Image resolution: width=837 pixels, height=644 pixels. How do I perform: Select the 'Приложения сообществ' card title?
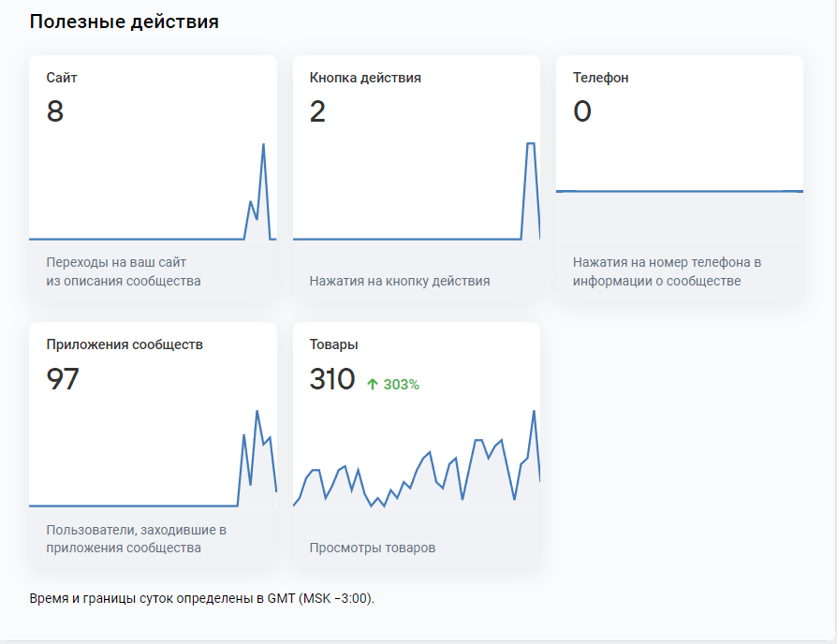coord(125,344)
